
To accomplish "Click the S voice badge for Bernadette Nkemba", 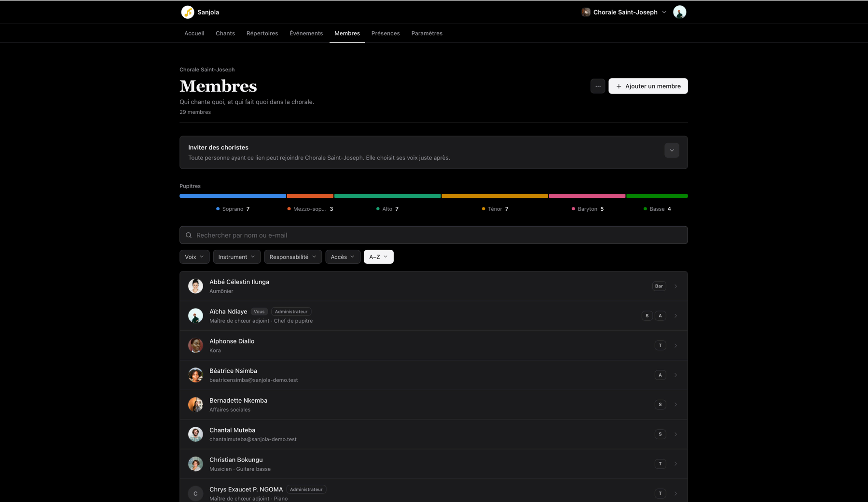I will point(660,405).
